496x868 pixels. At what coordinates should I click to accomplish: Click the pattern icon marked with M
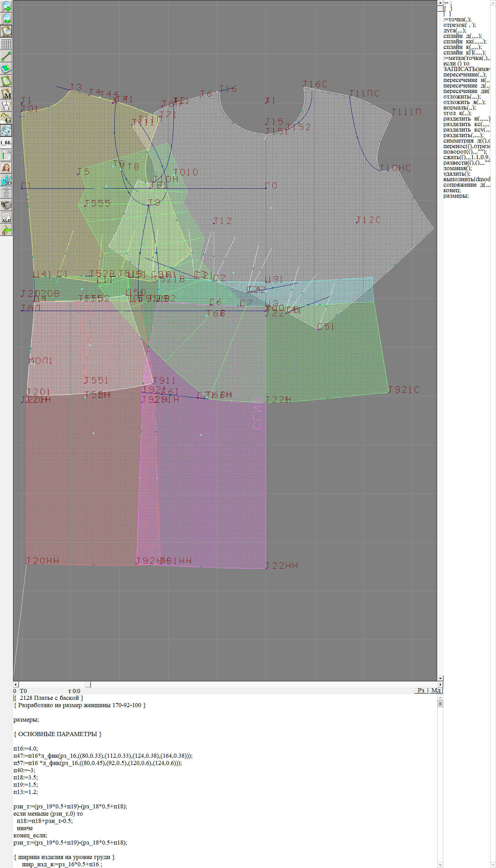(x=6, y=94)
